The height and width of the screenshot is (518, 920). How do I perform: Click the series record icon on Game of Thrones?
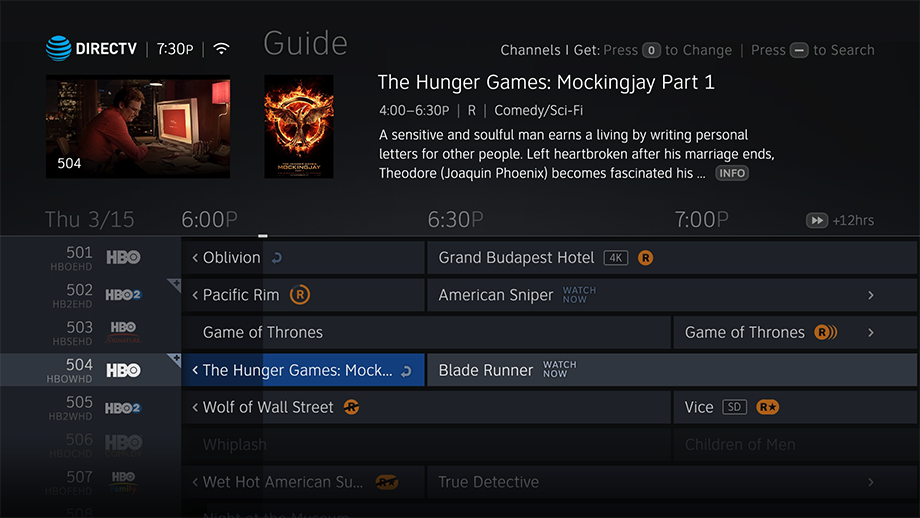(x=826, y=332)
